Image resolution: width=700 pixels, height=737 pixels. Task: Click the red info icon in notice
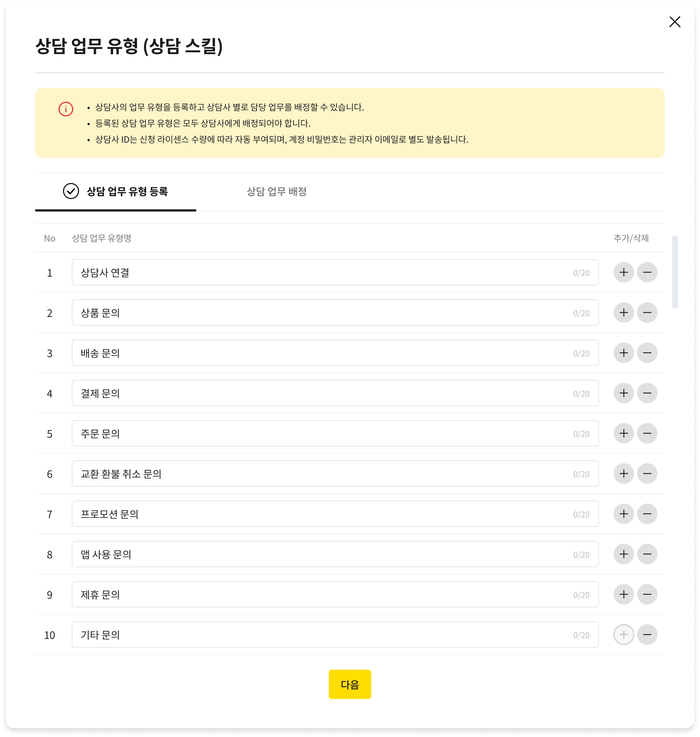[66, 109]
